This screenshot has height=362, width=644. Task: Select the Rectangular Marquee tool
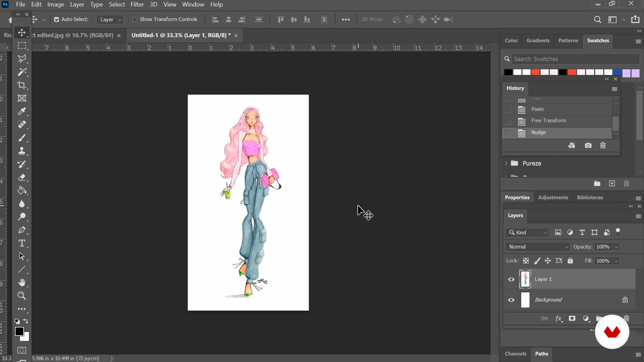[22, 46]
